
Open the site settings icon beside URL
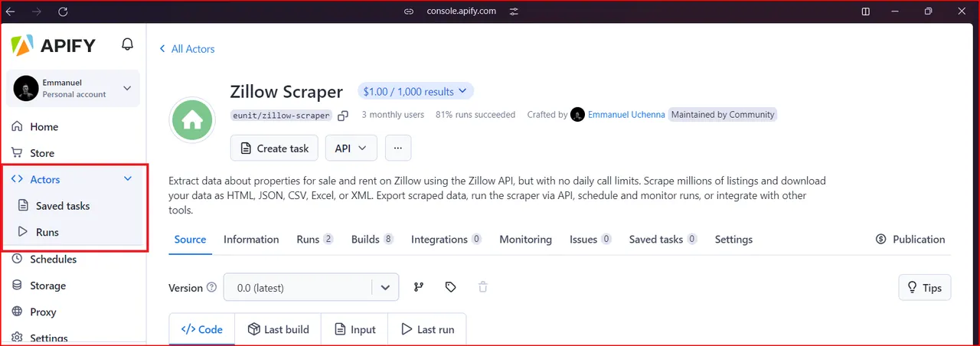coord(514,11)
